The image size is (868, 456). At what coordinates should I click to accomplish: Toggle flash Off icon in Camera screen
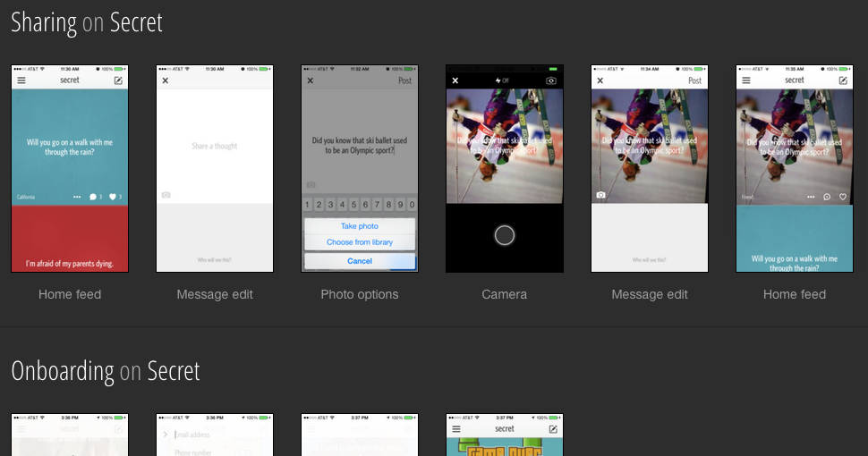[x=502, y=80]
